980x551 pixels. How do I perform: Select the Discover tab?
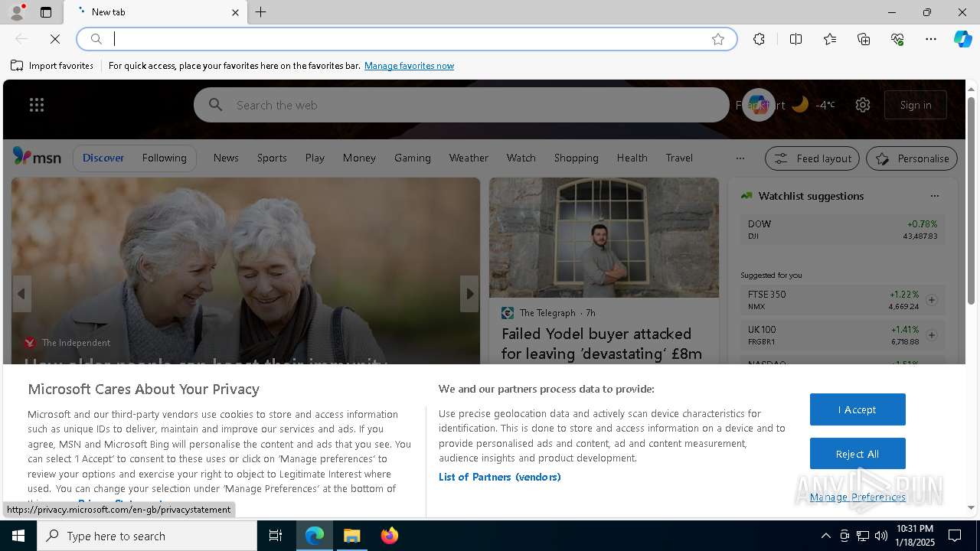coord(103,158)
